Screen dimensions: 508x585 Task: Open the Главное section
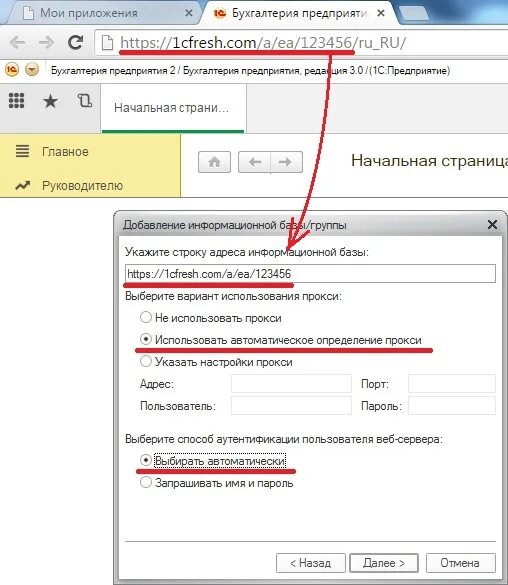[x=65, y=152]
